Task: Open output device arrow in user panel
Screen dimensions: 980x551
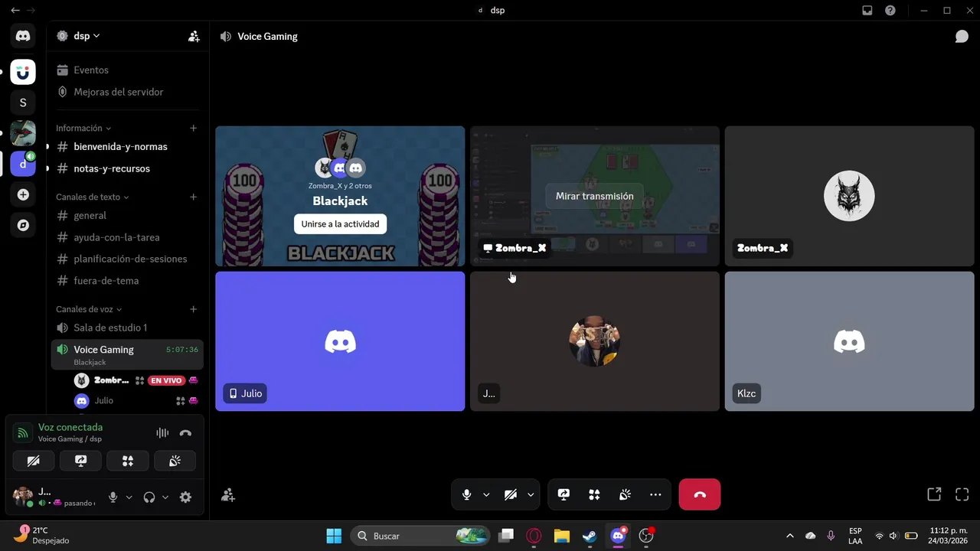Action: 165,497
